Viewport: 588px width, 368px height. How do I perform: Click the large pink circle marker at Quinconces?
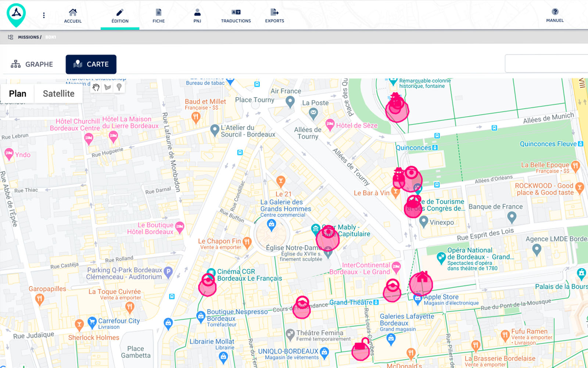pyautogui.click(x=411, y=179)
